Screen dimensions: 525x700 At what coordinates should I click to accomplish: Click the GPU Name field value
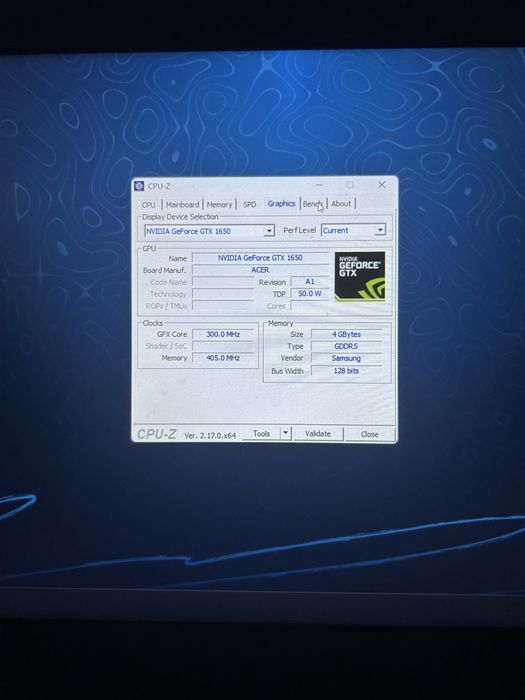[260, 258]
